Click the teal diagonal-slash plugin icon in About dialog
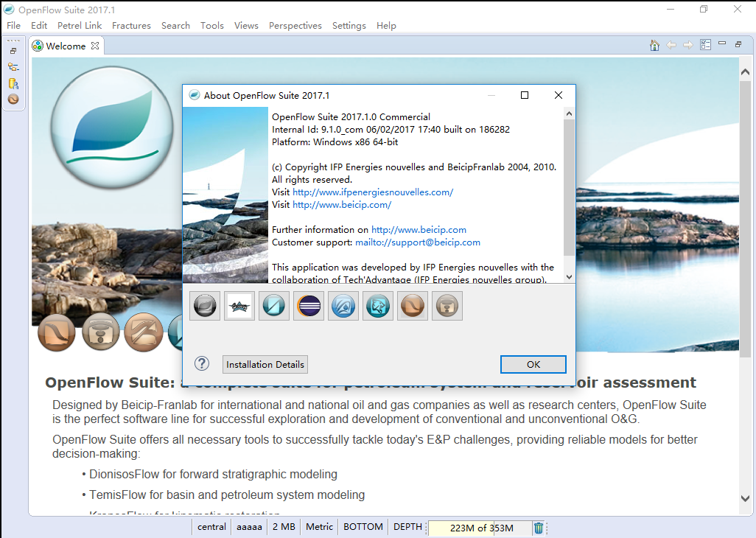 pyautogui.click(x=274, y=306)
